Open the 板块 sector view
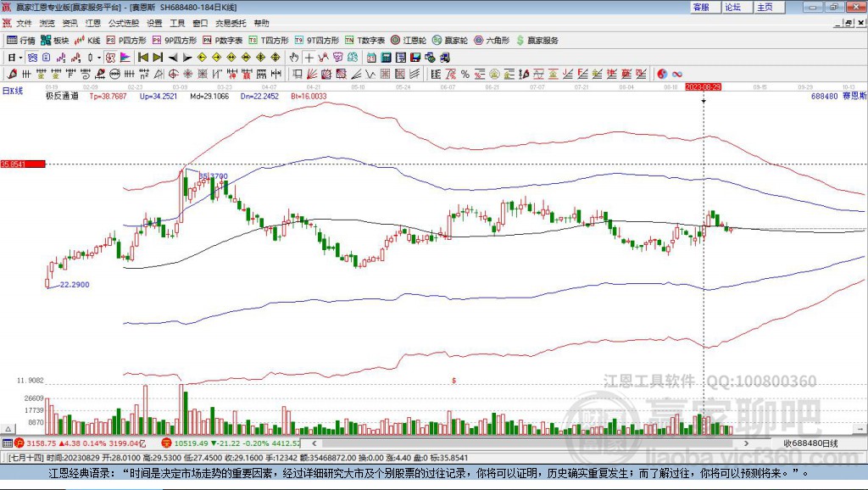Viewport: 868px width, 490px height. [x=55, y=41]
